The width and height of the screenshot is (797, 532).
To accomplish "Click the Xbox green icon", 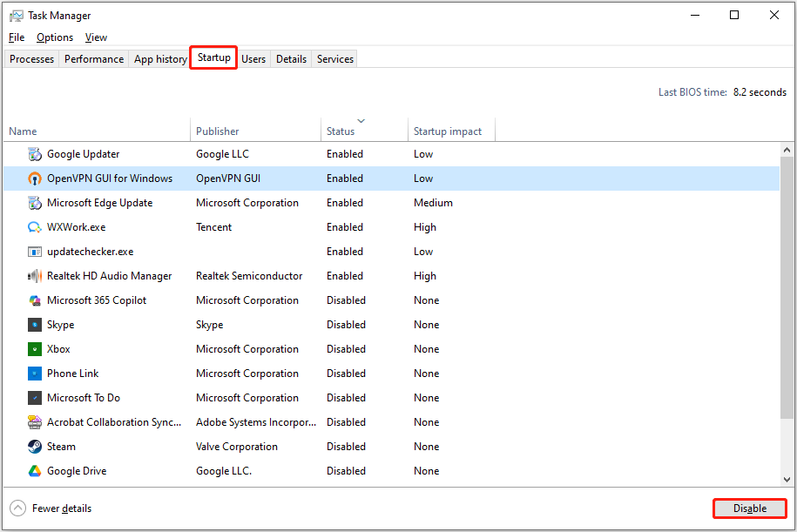I will 35,349.
